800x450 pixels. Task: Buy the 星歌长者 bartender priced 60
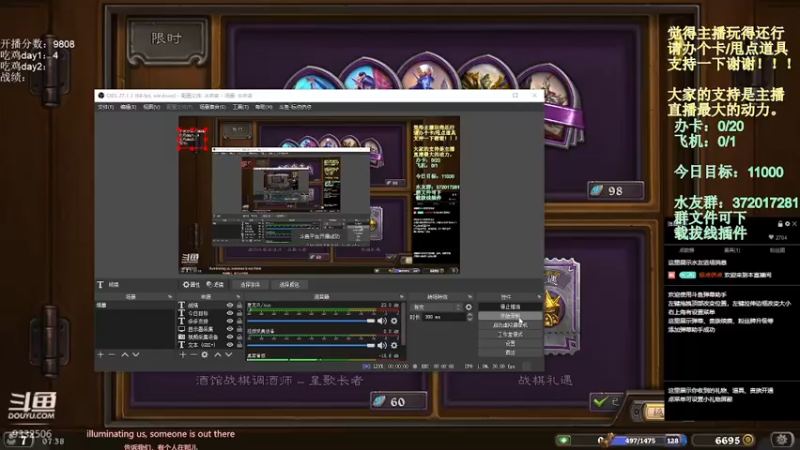(x=398, y=402)
